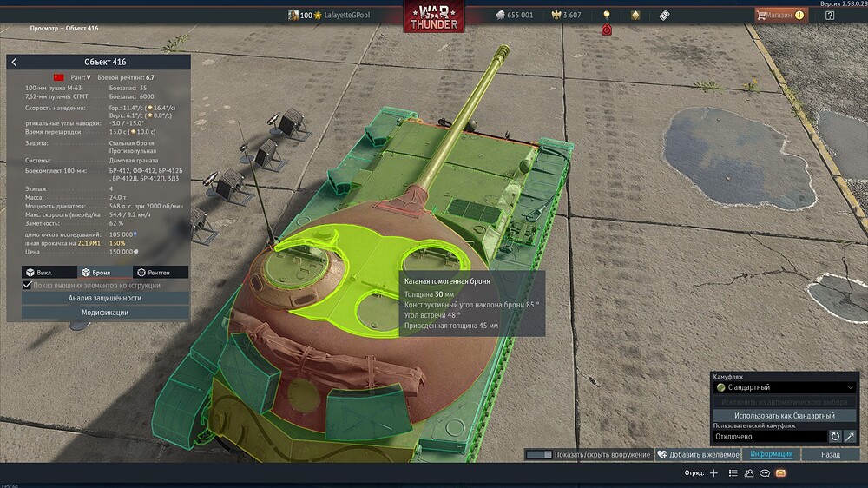Click the 105 000 research points value
The image size is (868, 488).
tap(123, 234)
